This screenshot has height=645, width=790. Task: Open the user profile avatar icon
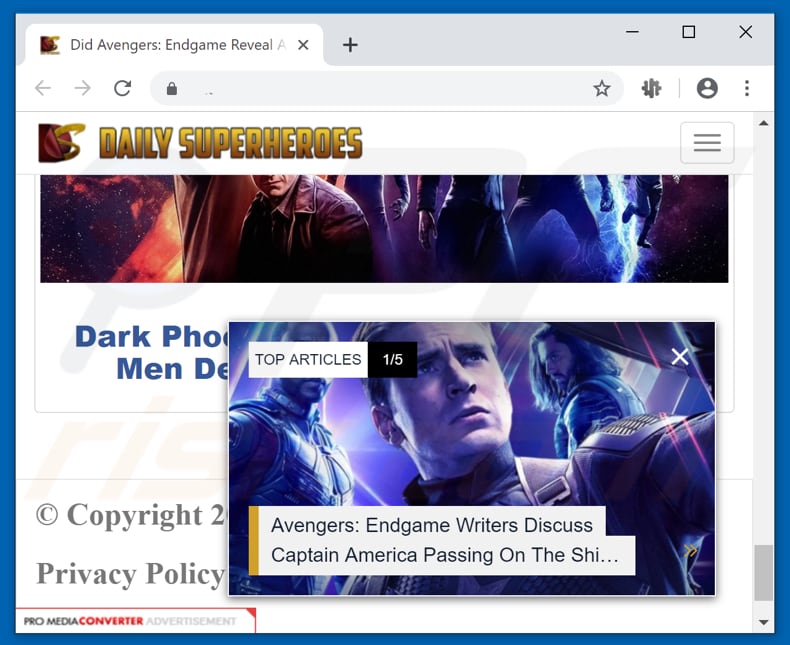click(707, 89)
